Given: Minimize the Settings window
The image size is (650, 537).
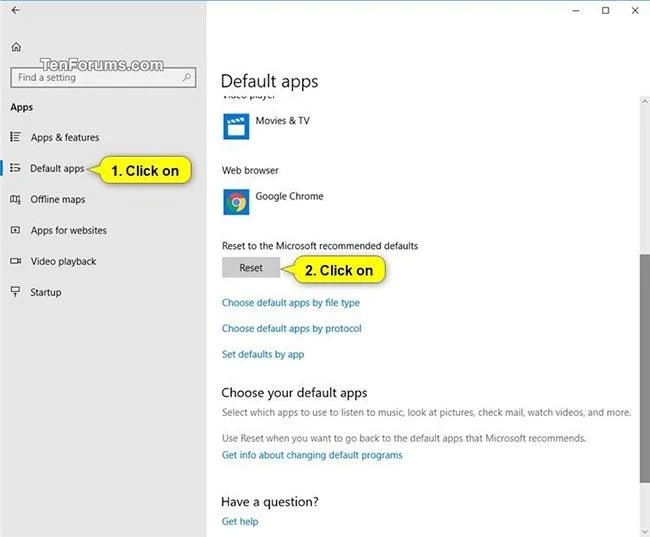Looking at the screenshot, I should click(x=576, y=11).
